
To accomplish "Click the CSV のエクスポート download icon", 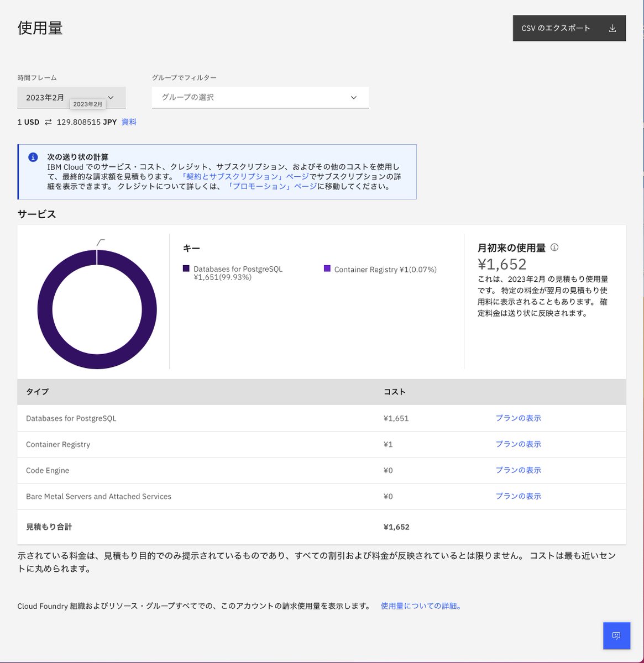I will tap(612, 28).
